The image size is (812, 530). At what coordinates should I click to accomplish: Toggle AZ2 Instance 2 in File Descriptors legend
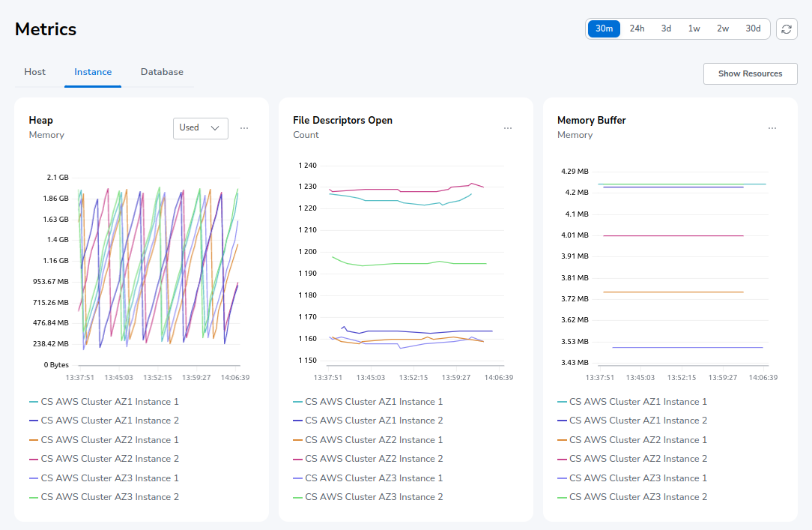pos(374,459)
